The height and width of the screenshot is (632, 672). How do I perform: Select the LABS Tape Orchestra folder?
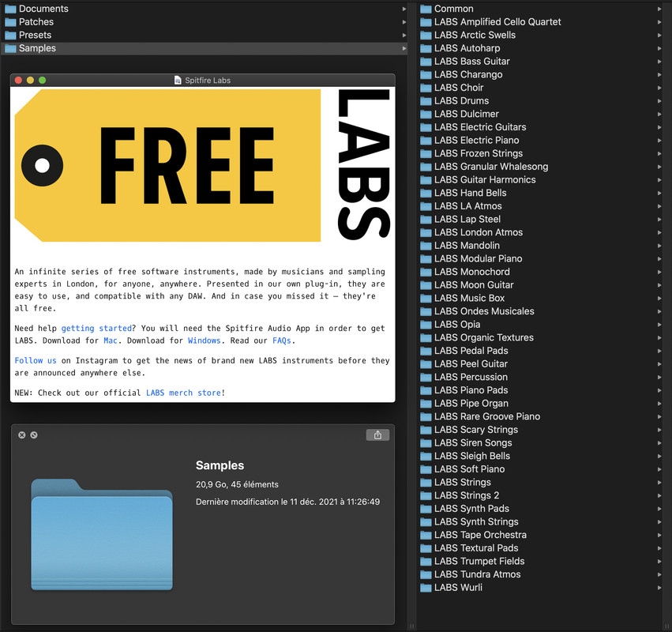tap(541, 535)
